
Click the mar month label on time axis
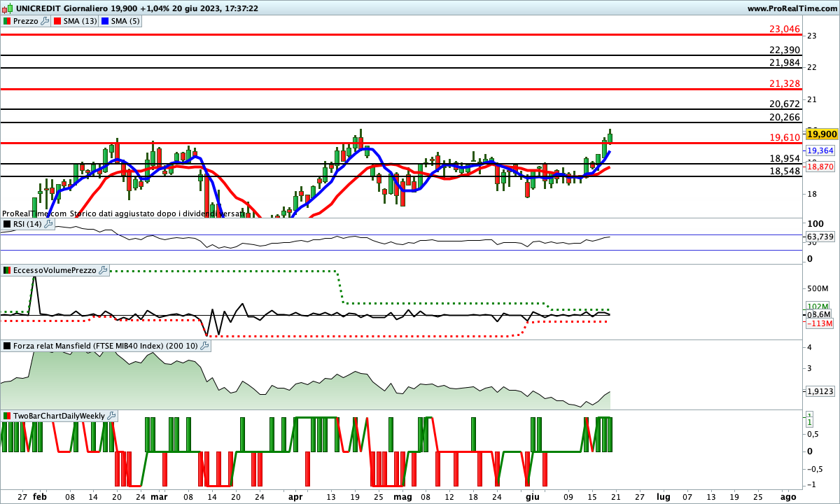click(x=159, y=496)
